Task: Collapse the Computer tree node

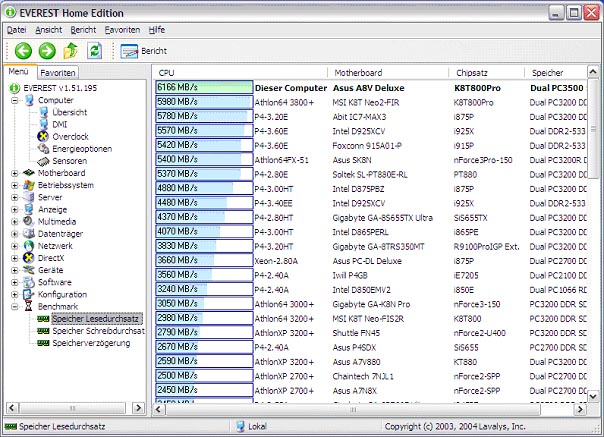Action: point(15,101)
